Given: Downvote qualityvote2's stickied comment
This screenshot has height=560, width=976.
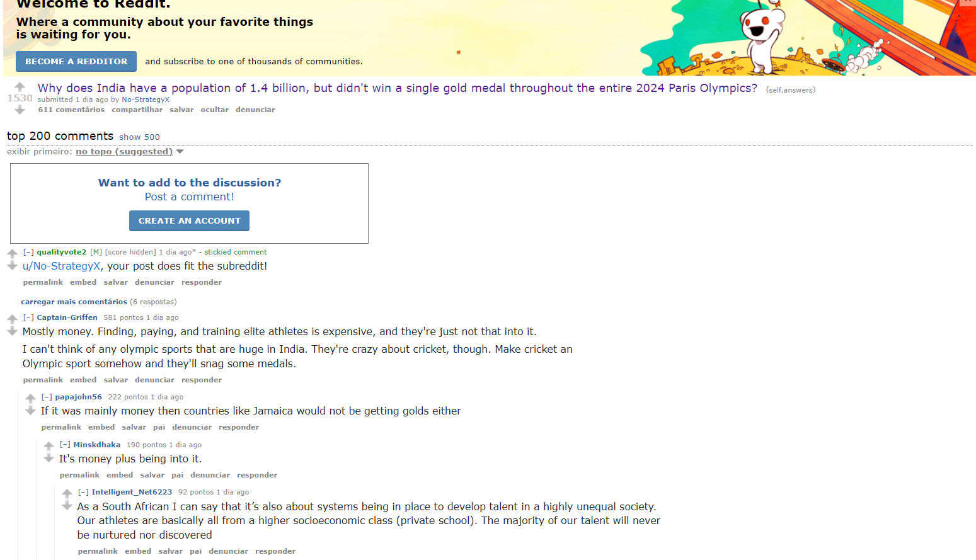Looking at the screenshot, I should [12, 266].
